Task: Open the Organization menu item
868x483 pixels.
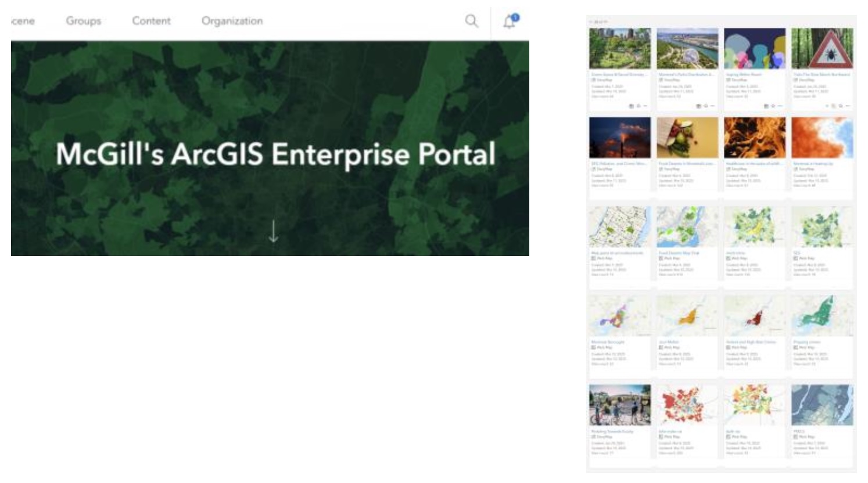Action: tap(232, 21)
